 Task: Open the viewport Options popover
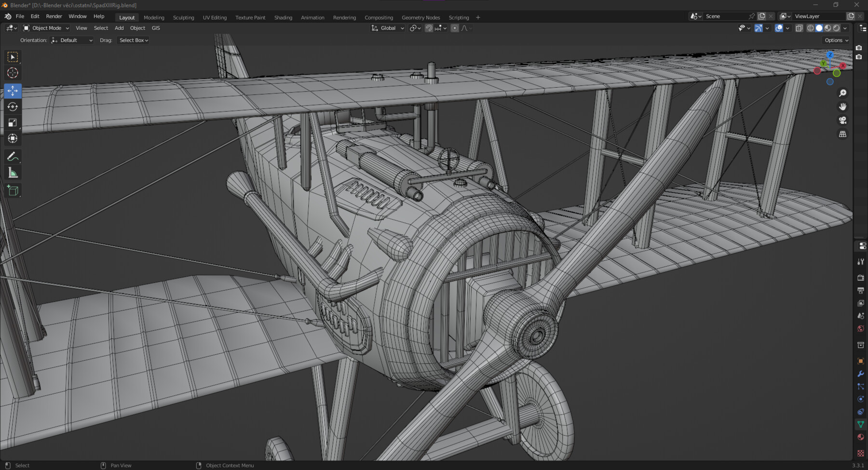tap(835, 40)
